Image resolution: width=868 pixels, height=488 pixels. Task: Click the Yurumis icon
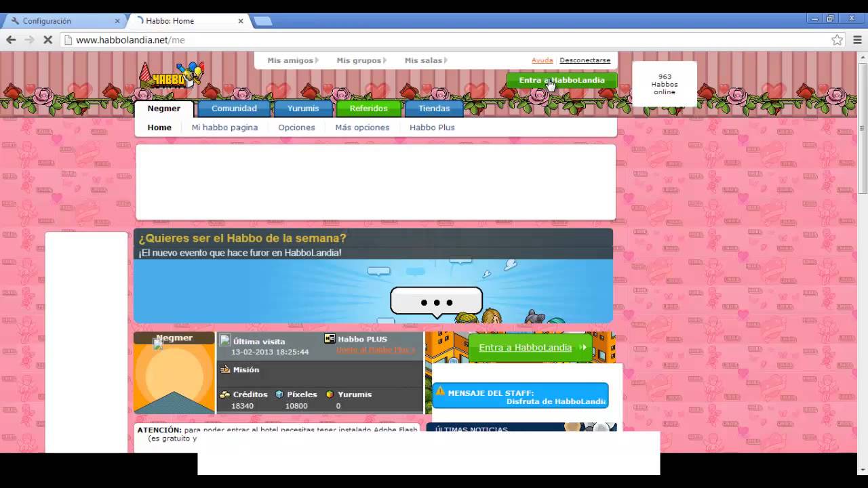[x=330, y=394]
